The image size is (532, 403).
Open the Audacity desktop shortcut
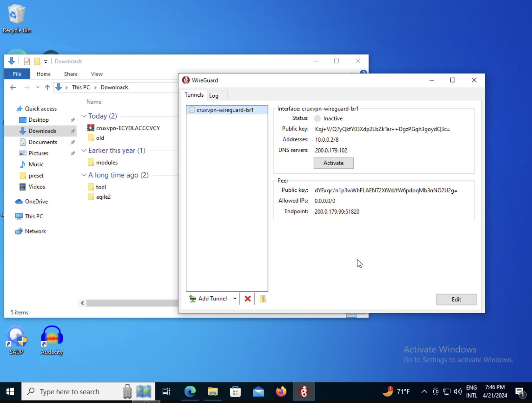(x=52, y=340)
